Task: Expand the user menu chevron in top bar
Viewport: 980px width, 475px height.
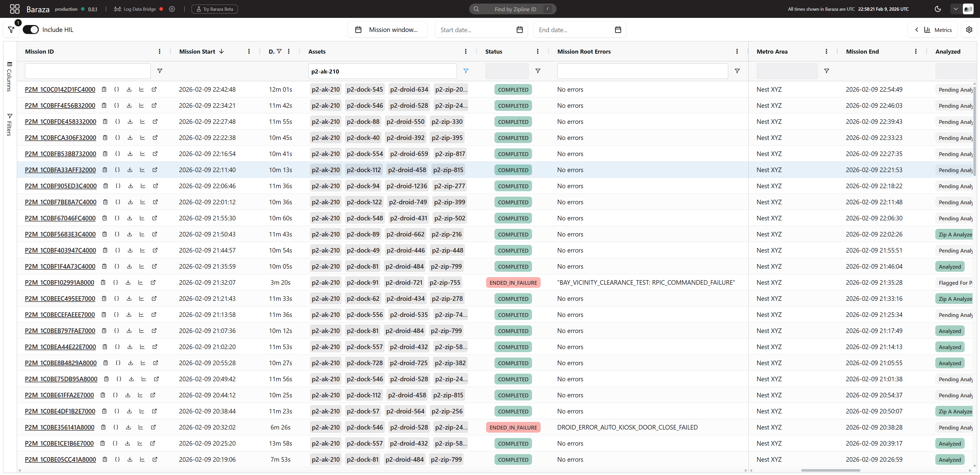Action: (955, 9)
